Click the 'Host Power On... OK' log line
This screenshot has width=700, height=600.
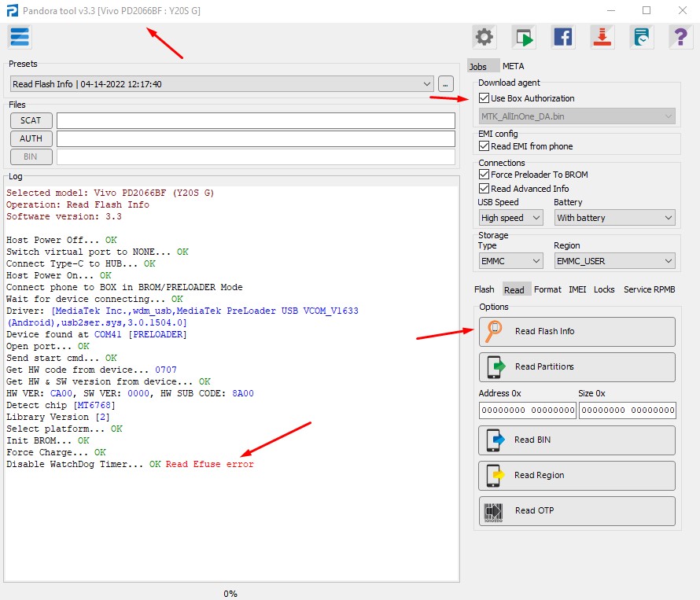click(x=59, y=275)
